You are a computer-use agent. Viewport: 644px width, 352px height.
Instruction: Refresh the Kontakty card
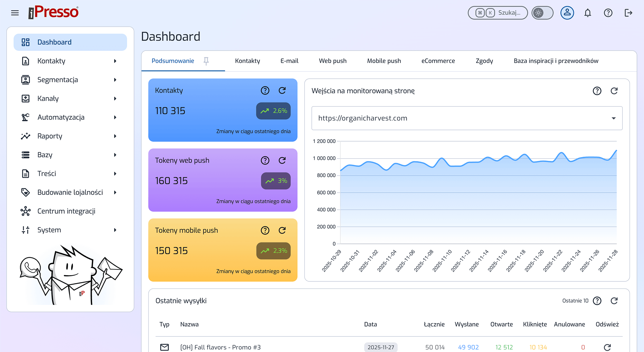(x=282, y=91)
